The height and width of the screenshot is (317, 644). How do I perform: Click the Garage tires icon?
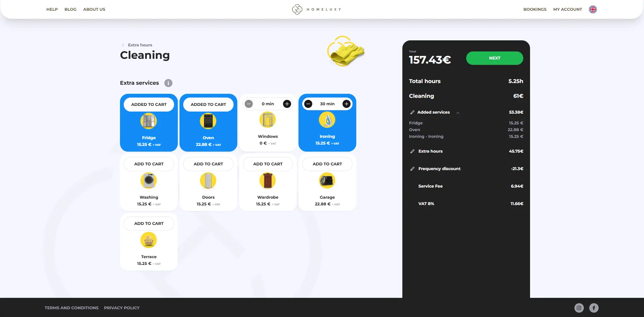[327, 181]
